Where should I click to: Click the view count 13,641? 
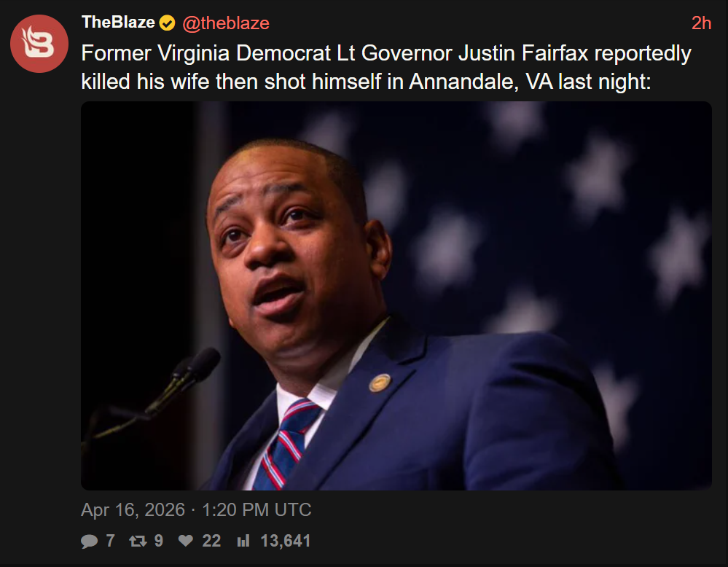(x=286, y=541)
